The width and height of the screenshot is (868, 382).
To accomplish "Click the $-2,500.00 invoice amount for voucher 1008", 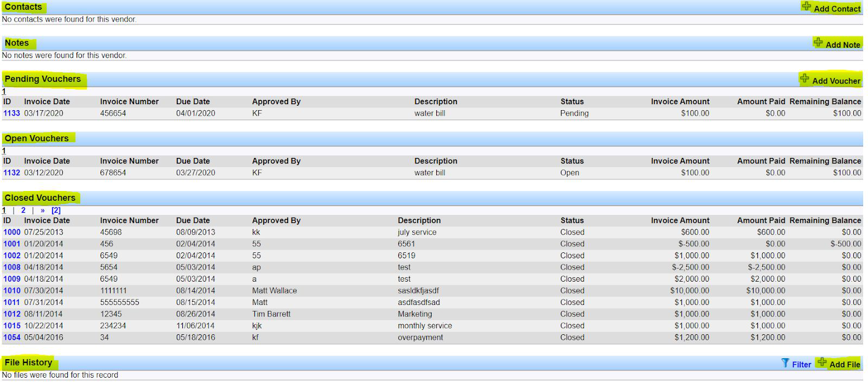I will pyautogui.click(x=691, y=268).
